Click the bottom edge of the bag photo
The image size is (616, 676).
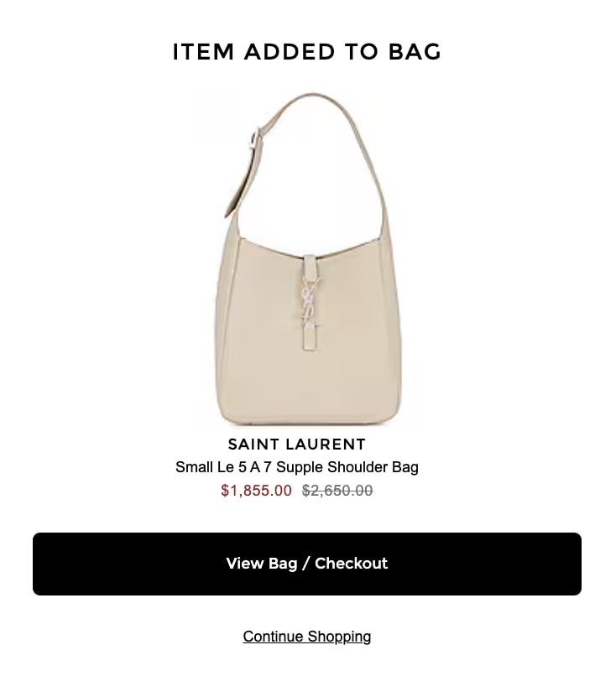click(x=309, y=423)
